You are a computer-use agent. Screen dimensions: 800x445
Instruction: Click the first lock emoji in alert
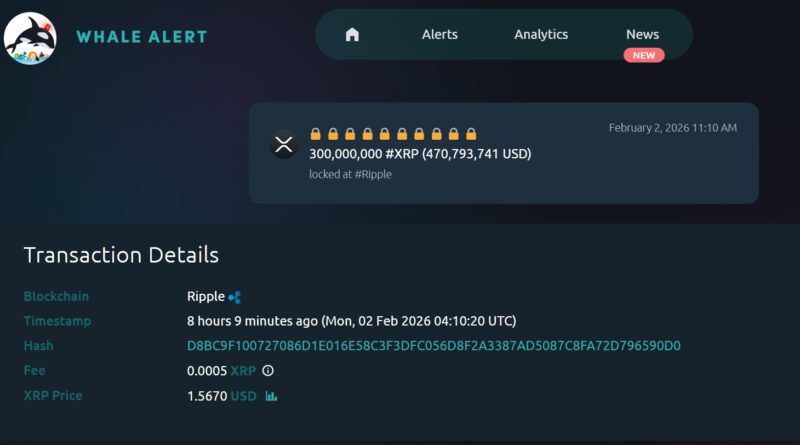315,134
